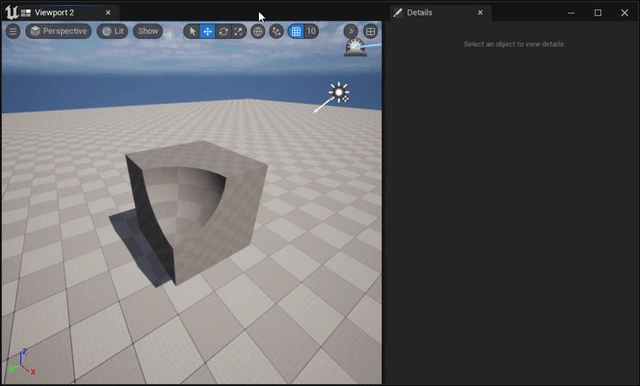This screenshot has width=640, height=386.
Task: Open viewport layout maximize/restore button
Action: [370, 31]
